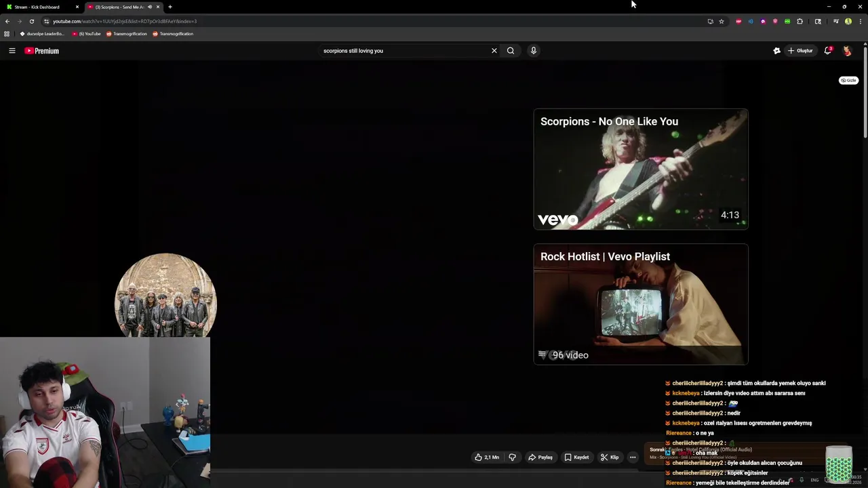The height and width of the screenshot is (488, 868).
Task: Like the video showing 2,1 Mn
Action: pyautogui.click(x=487, y=457)
